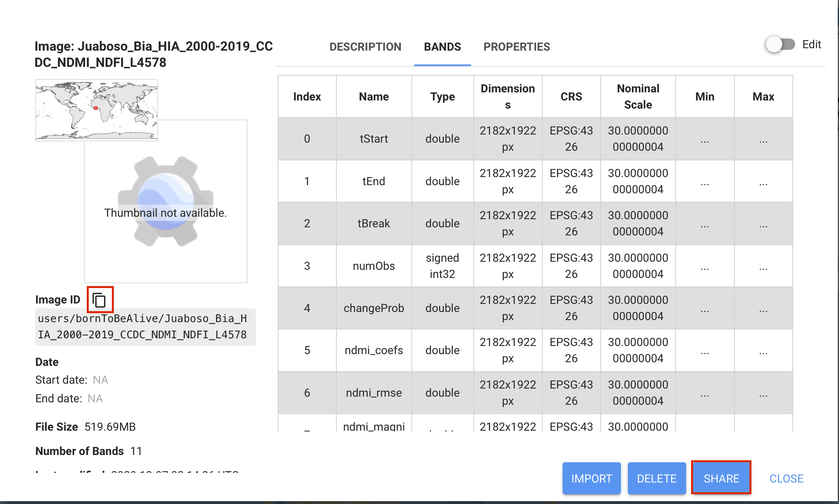This screenshot has width=839, height=504.
Task: Click the image ID path text box
Action: (145, 327)
